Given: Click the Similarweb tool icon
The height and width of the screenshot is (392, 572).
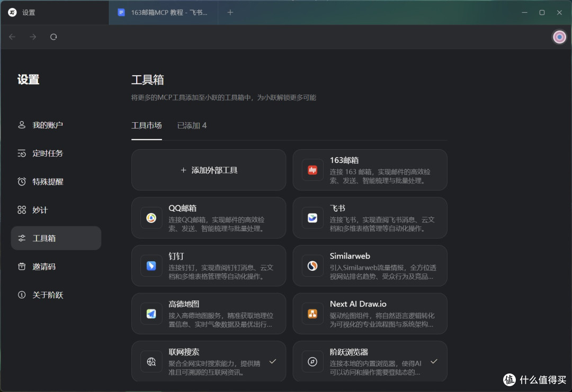Looking at the screenshot, I should pos(312,266).
